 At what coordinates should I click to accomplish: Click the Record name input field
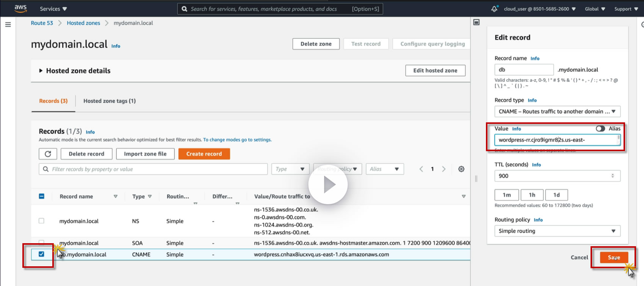click(x=524, y=70)
